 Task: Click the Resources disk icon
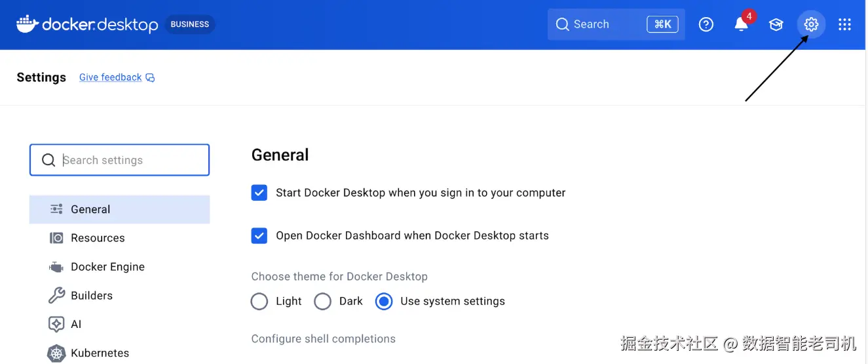pyautogui.click(x=56, y=238)
